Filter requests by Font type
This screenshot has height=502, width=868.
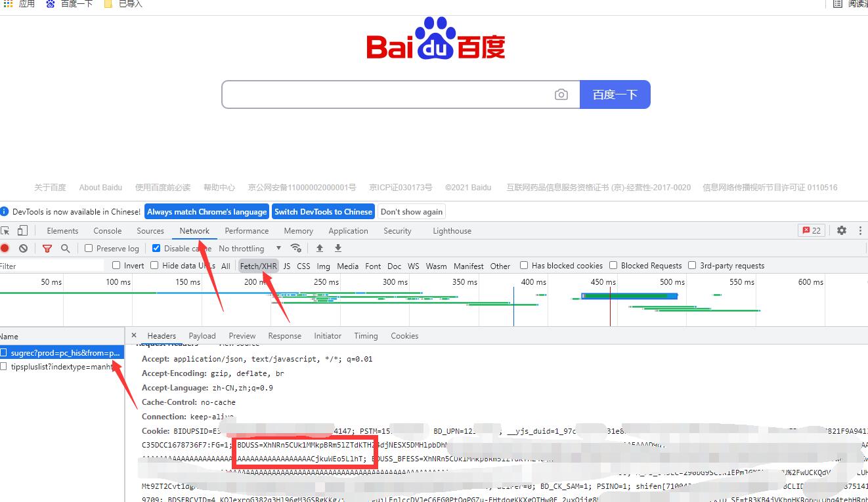[373, 266]
